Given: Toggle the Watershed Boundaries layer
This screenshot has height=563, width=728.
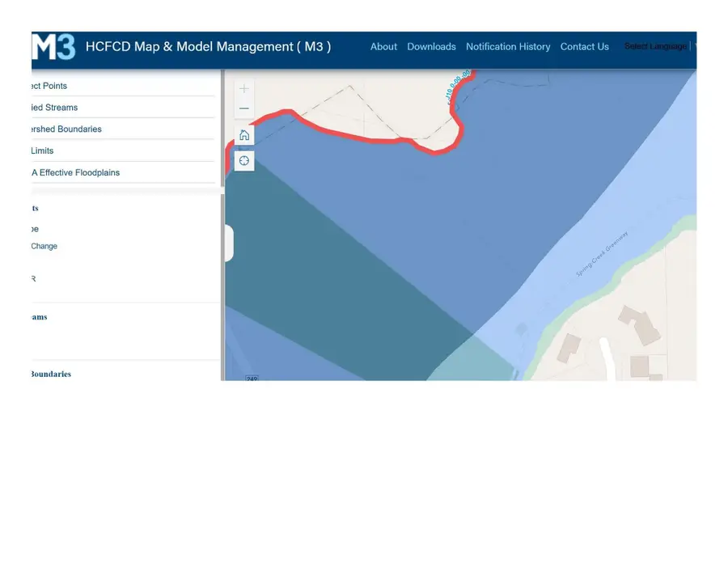Looking at the screenshot, I should (66, 129).
